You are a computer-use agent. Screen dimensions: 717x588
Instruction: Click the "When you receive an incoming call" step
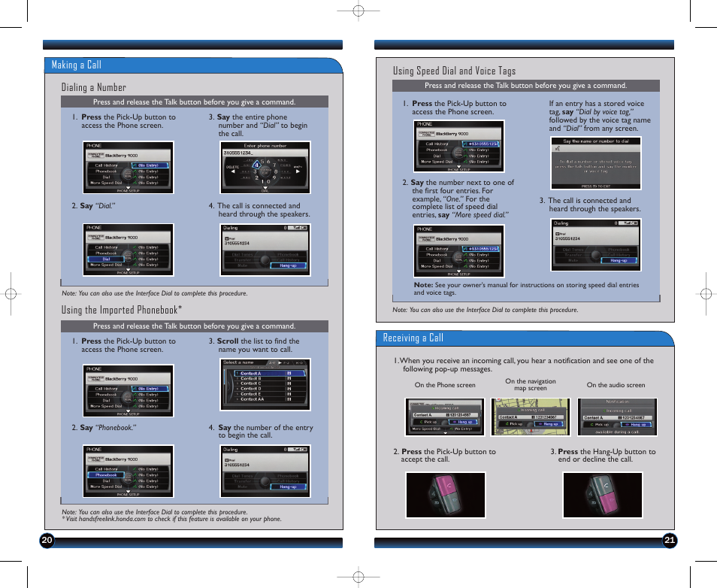pos(524,365)
